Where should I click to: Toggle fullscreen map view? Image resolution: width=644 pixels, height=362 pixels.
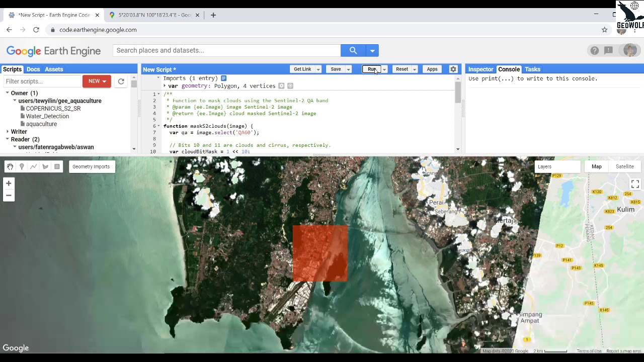pos(635,185)
